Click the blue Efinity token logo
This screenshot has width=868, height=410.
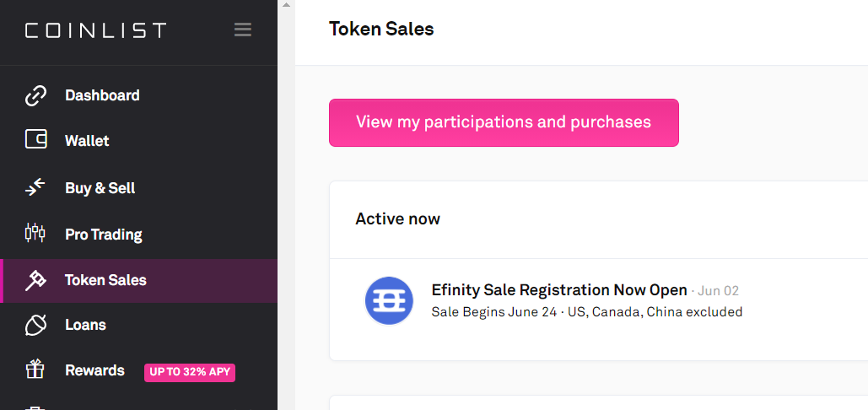coord(389,301)
